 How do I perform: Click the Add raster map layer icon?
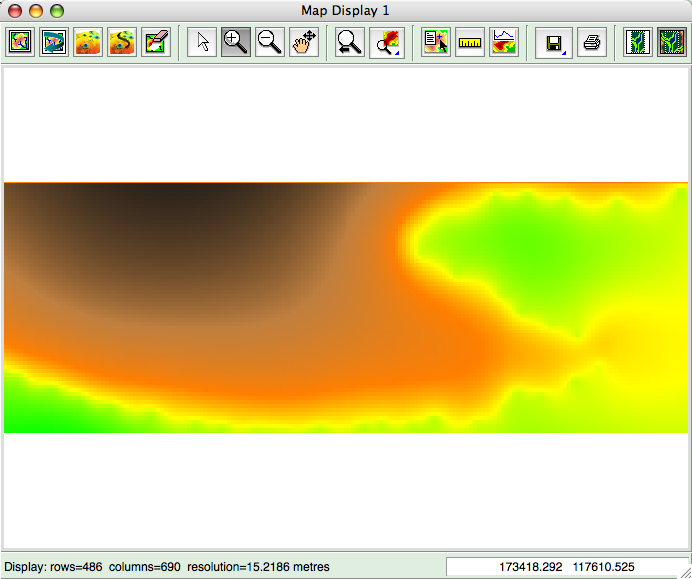pos(88,42)
